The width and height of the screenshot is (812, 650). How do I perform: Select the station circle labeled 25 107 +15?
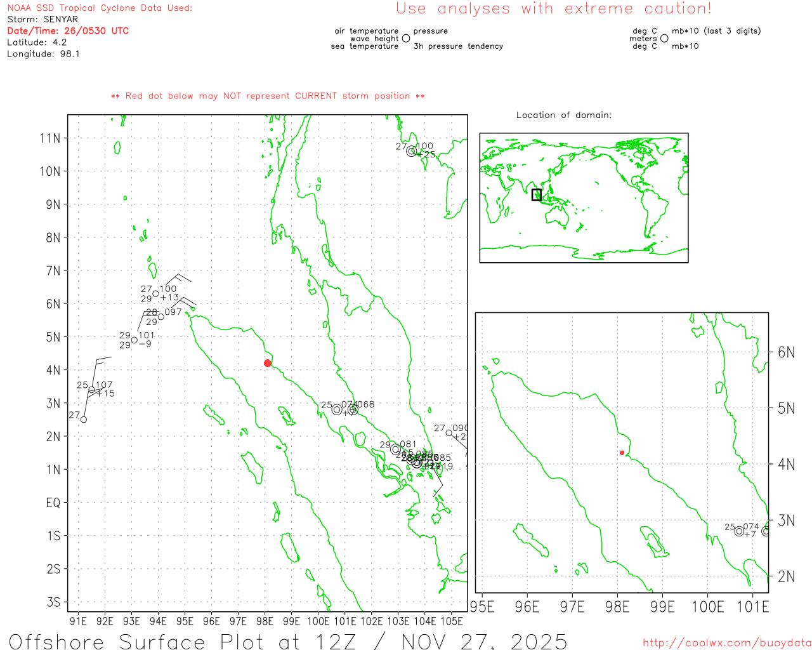click(x=91, y=390)
